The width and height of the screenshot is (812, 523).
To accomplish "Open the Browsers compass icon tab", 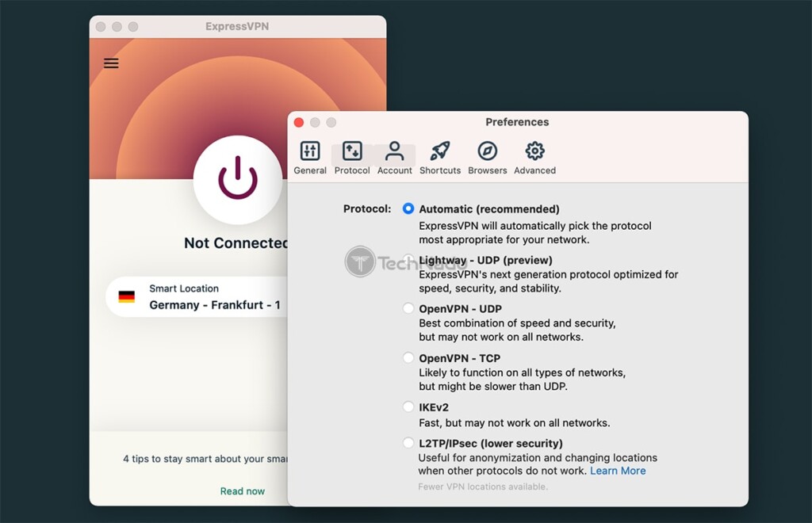I will [x=488, y=151].
